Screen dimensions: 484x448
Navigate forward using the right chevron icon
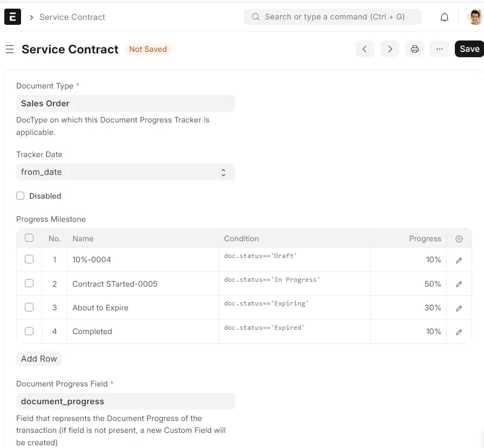[x=390, y=49]
